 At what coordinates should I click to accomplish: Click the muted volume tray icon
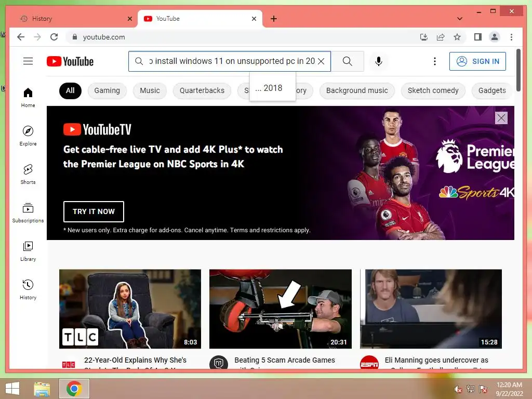(x=458, y=389)
